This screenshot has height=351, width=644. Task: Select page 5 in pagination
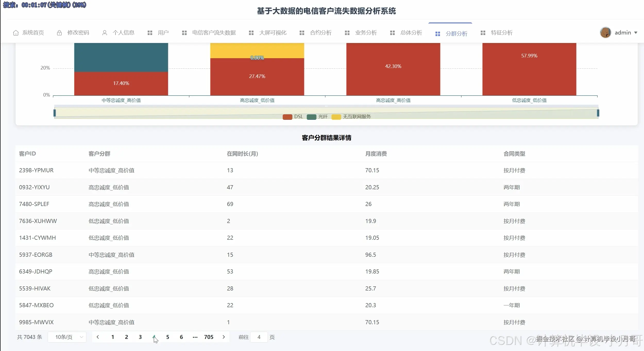point(168,337)
